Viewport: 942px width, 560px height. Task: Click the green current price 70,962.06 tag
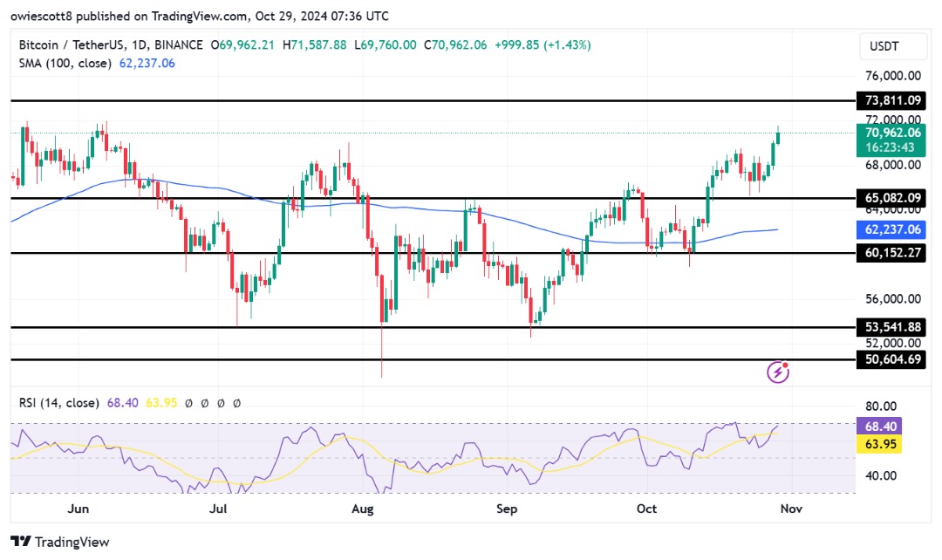[x=891, y=140]
